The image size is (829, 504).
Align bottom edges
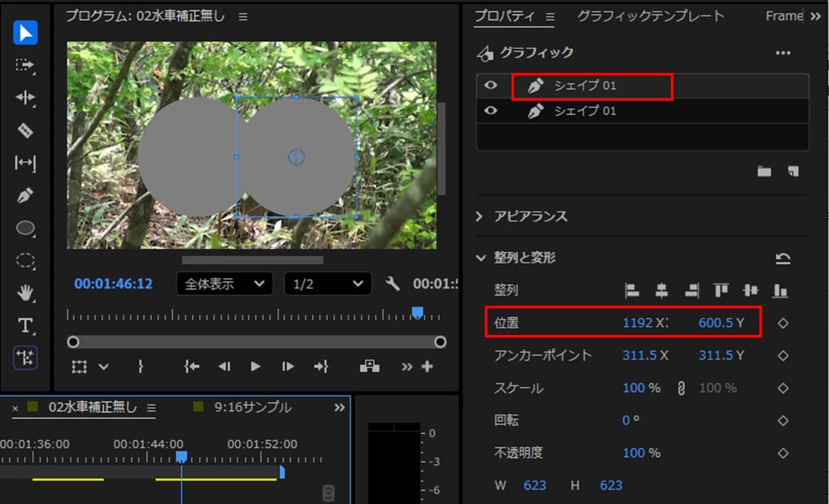coord(780,291)
